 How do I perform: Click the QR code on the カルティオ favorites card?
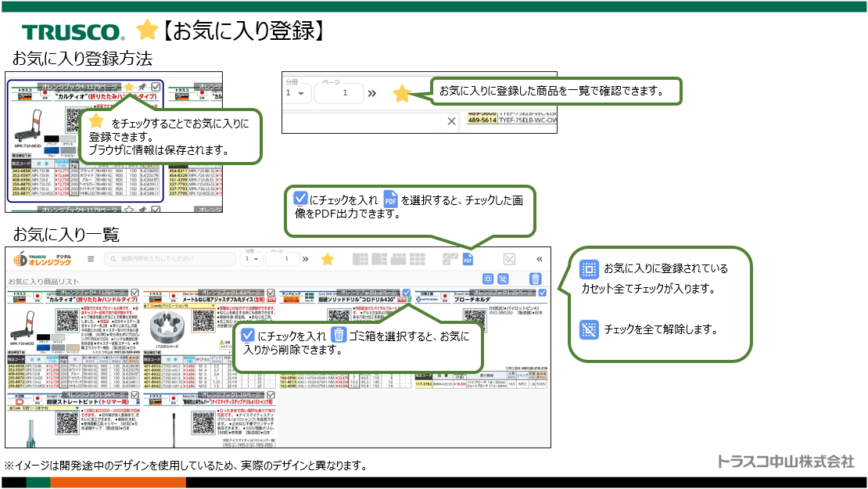tap(67, 320)
